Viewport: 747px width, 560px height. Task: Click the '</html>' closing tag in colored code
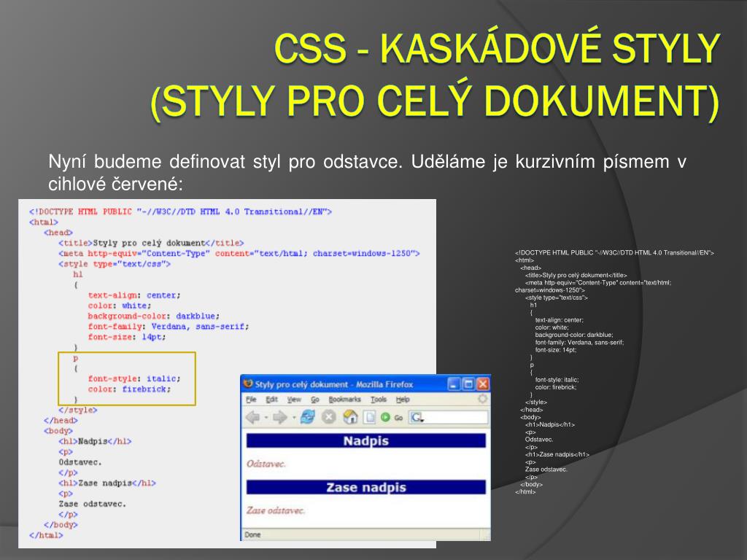tap(46, 535)
